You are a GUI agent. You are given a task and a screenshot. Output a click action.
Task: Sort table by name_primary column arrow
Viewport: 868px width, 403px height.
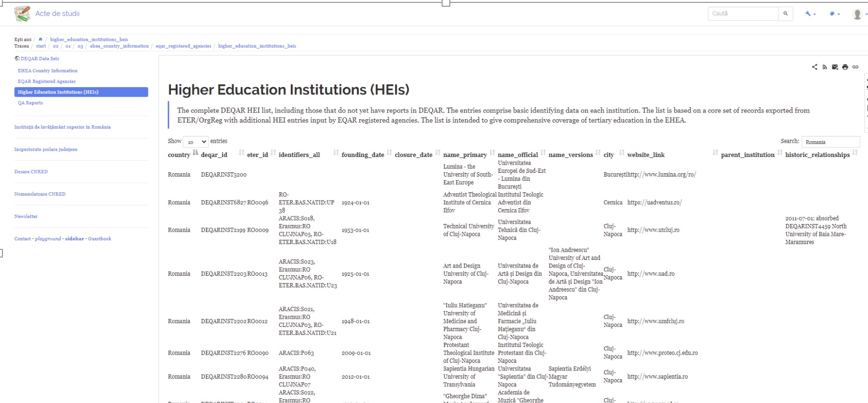pos(492,152)
